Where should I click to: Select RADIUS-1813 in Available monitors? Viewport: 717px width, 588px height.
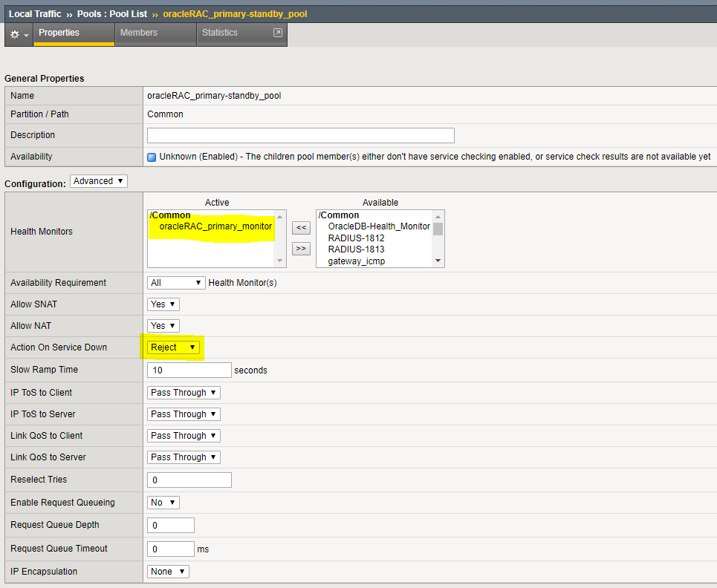(x=356, y=249)
